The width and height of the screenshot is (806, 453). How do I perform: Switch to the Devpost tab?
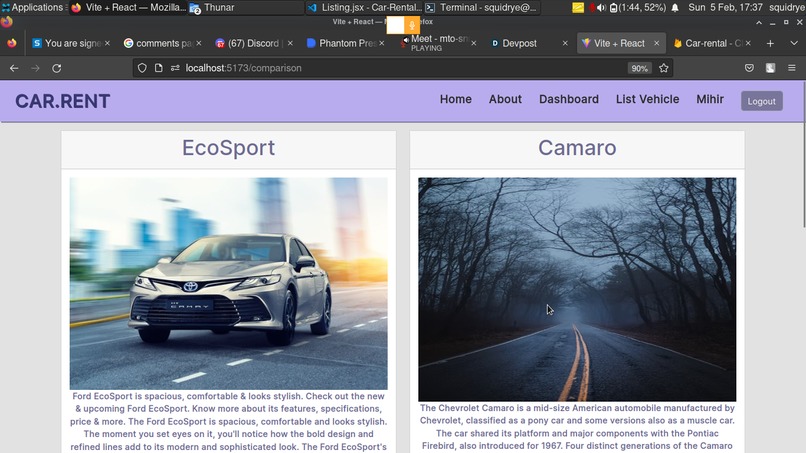pyautogui.click(x=528, y=43)
